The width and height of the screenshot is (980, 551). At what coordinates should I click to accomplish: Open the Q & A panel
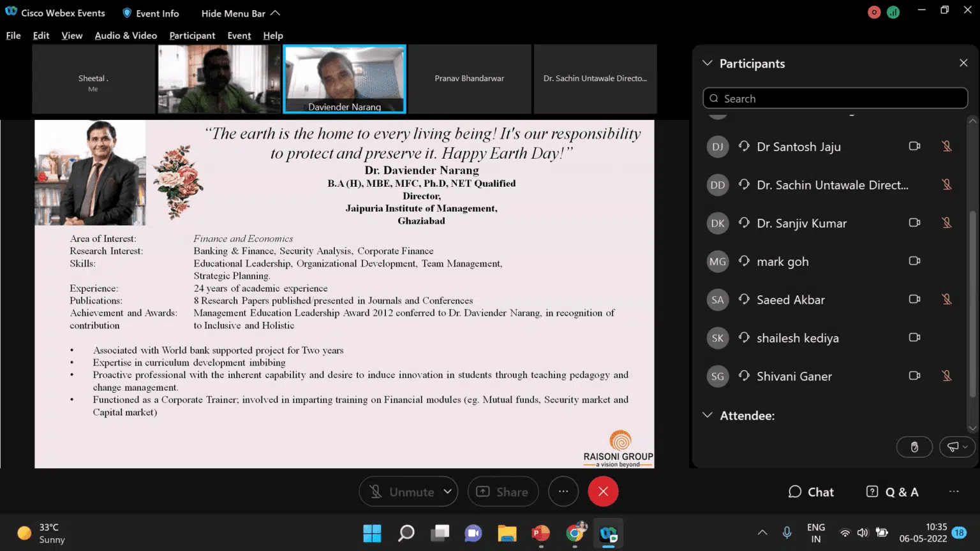[892, 492]
